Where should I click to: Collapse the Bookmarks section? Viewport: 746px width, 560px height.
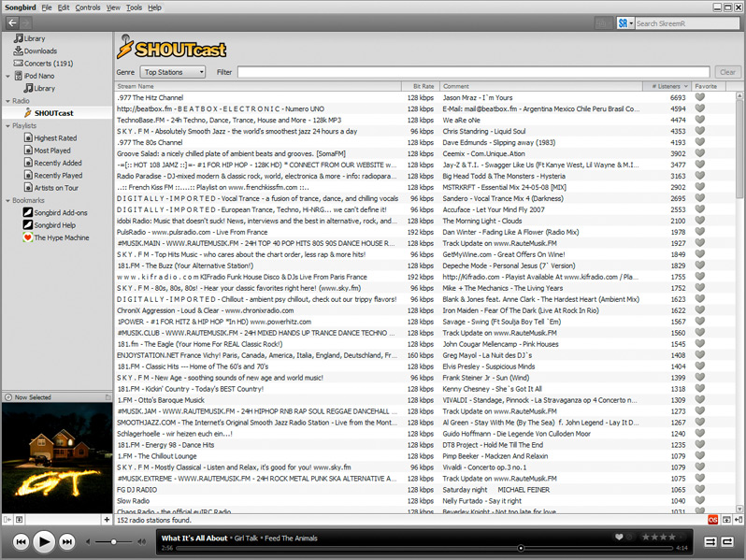click(x=7, y=201)
